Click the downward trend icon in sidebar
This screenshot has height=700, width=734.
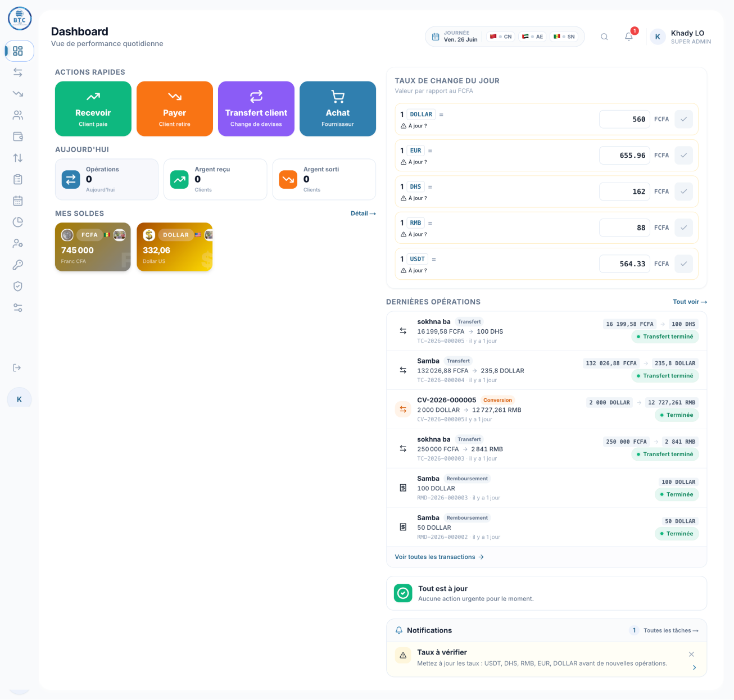[x=18, y=94]
